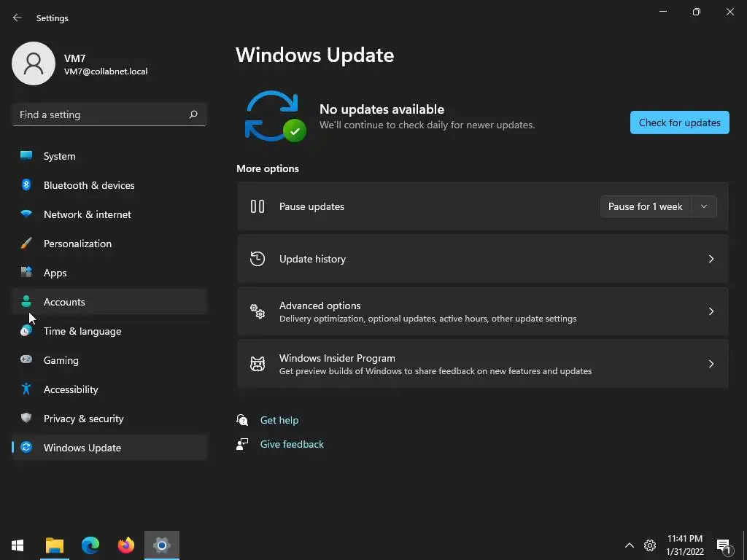The image size is (747, 560).
Task: Click the Give feedback icon
Action: pyautogui.click(x=242, y=444)
